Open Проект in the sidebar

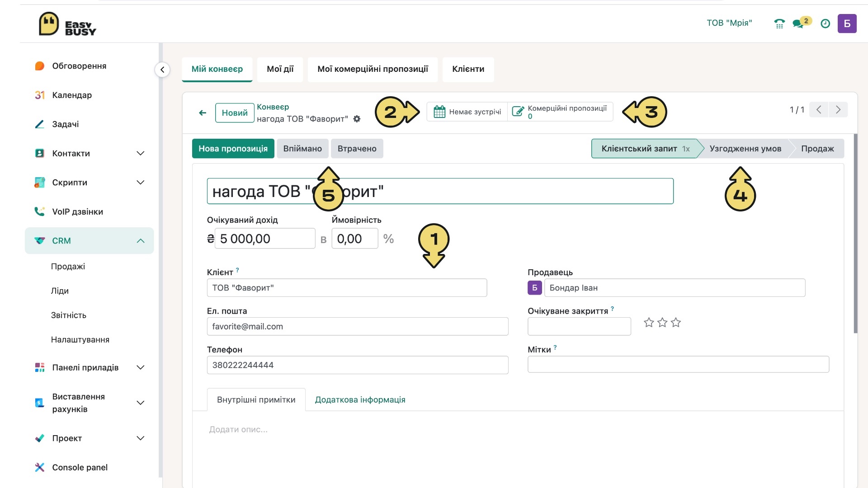point(90,438)
